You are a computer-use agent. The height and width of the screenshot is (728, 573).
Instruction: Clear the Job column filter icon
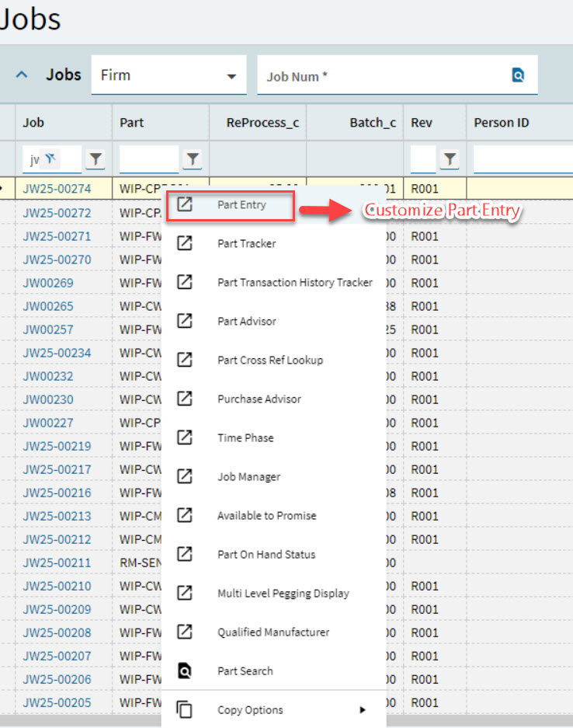coord(50,158)
